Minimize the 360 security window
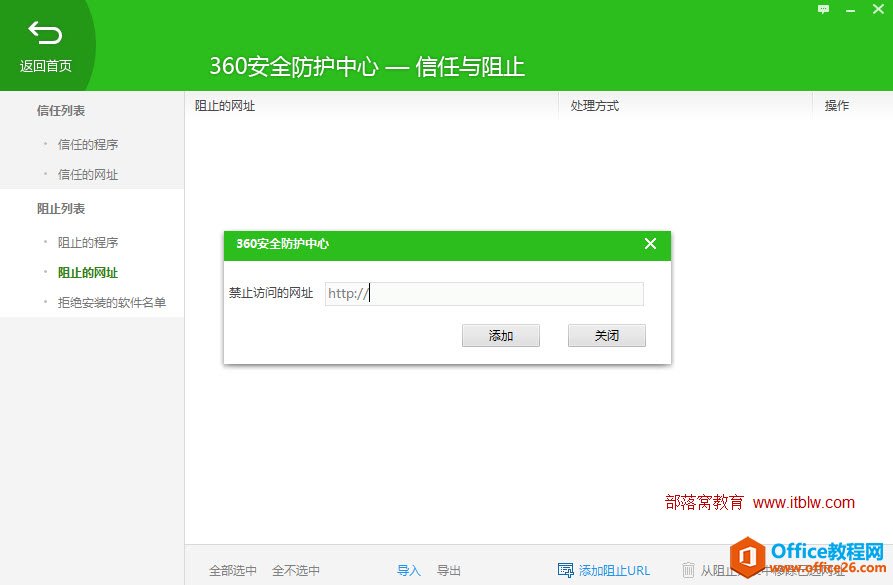This screenshot has height=585, width=893. 850,10
